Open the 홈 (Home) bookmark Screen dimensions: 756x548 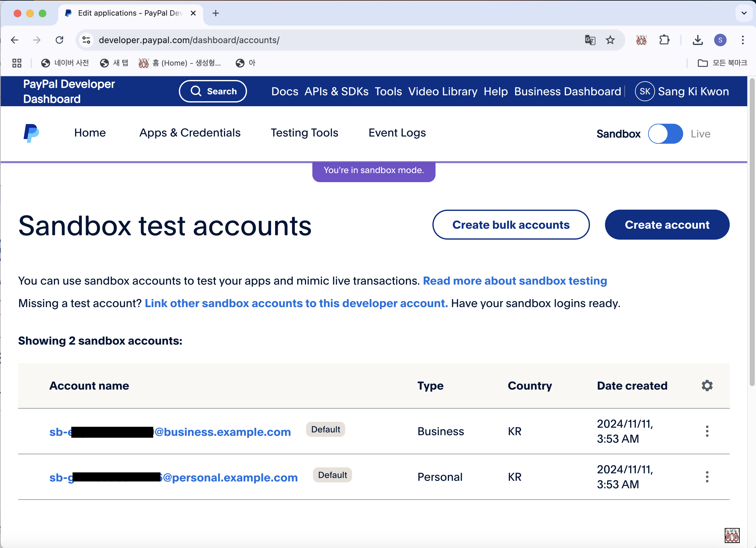click(x=180, y=63)
